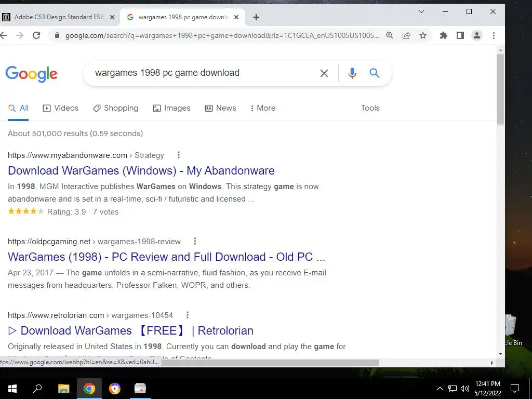Switch to Images results
Screen dimensions: 532x399
(171, 108)
